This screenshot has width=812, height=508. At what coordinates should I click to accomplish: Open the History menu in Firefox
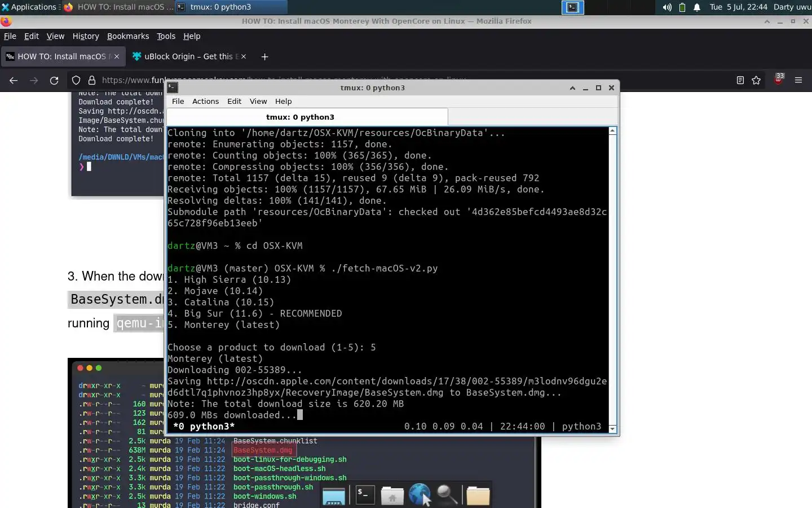[x=86, y=36]
